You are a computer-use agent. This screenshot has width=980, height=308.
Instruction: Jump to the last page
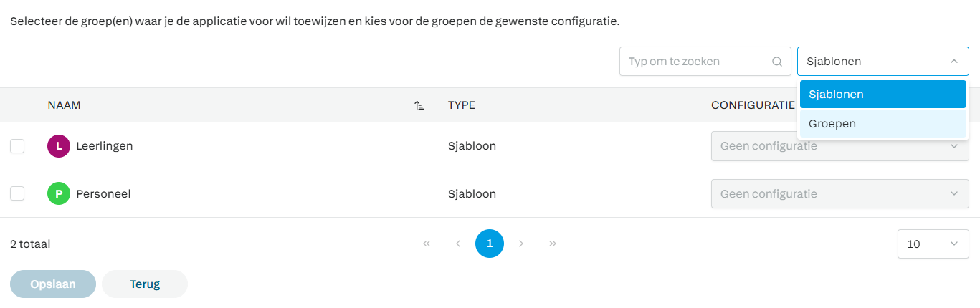tap(553, 244)
